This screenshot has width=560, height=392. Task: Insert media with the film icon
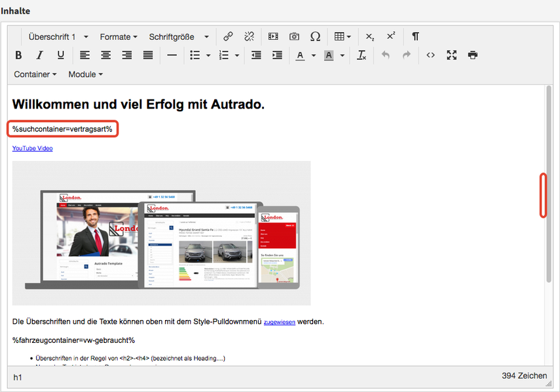(x=273, y=37)
